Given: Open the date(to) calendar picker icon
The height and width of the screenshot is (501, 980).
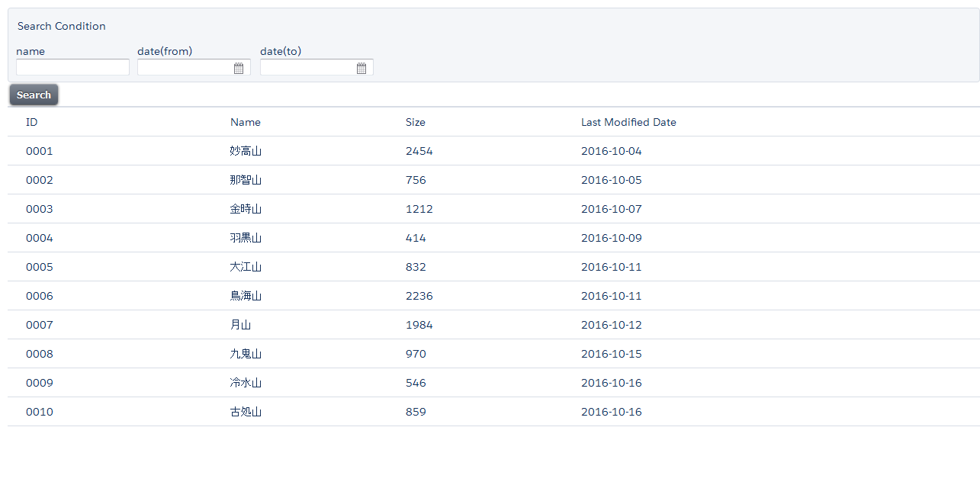Looking at the screenshot, I should pos(361,68).
